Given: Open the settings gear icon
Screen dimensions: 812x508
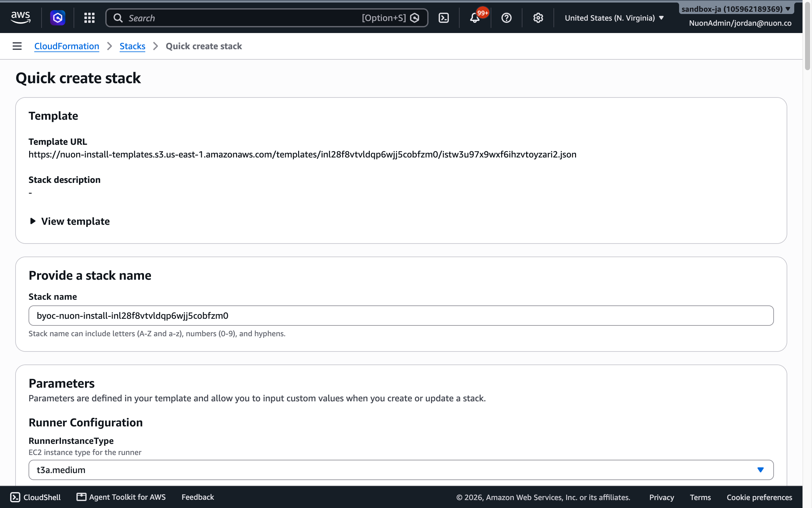Looking at the screenshot, I should (x=538, y=18).
